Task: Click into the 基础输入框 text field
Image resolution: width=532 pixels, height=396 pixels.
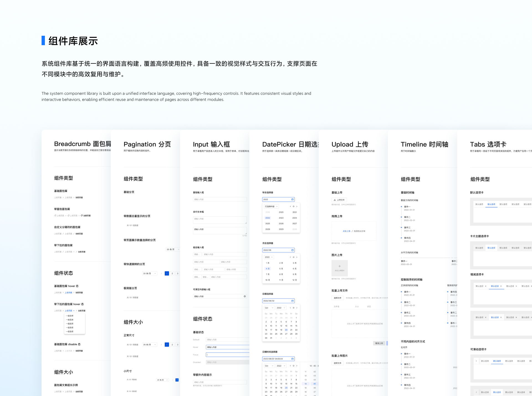Action: click(220, 200)
